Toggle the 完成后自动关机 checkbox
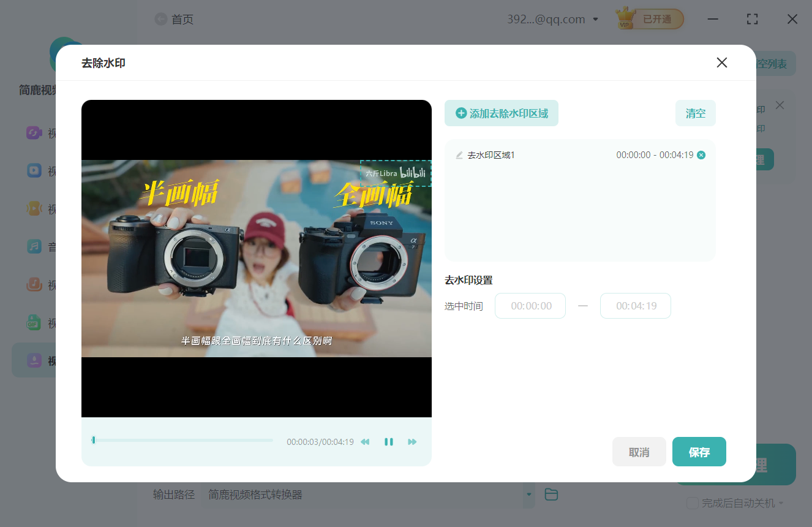This screenshot has height=527, width=812. tap(693, 503)
